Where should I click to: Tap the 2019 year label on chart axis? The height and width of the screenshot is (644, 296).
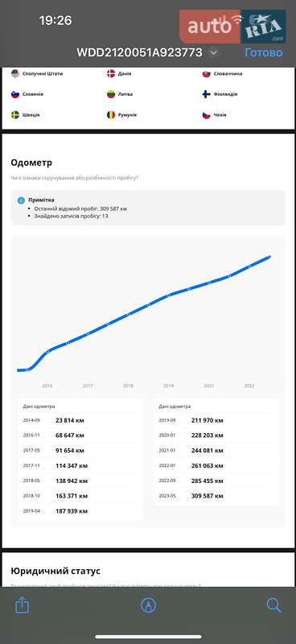click(168, 386)
